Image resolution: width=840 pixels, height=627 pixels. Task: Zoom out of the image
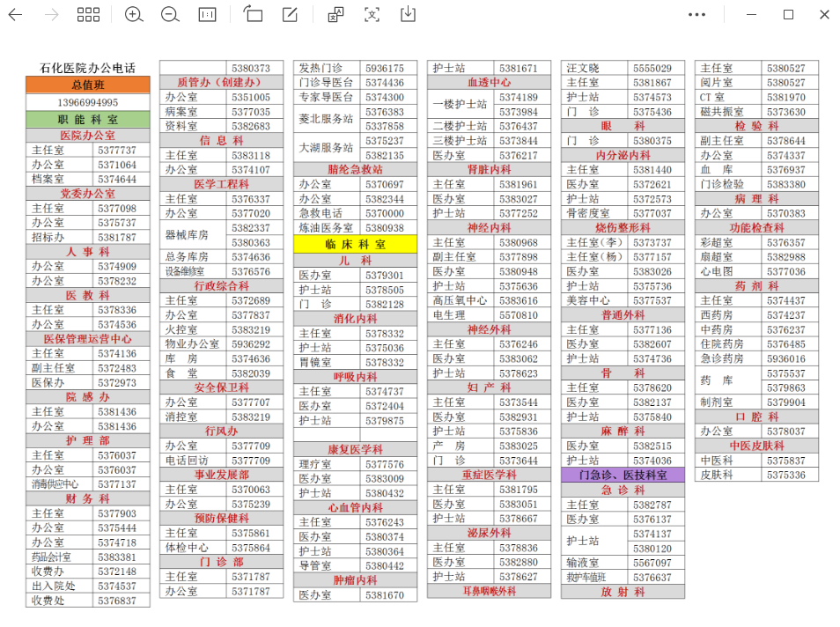(171, 15)
